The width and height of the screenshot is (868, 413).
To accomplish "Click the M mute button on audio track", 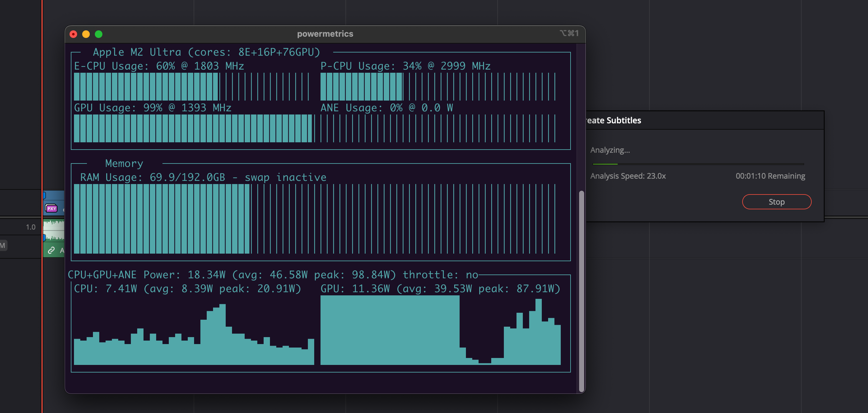I will tap(3, 245).
